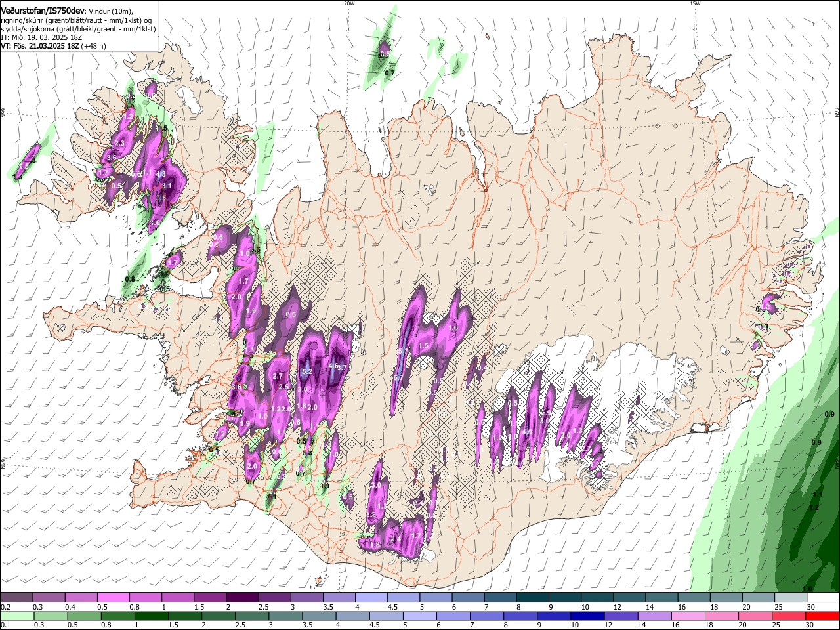Click the 0.1 label on the rain scale
This screenshot has width=840, height=630.
click(5, 625)
